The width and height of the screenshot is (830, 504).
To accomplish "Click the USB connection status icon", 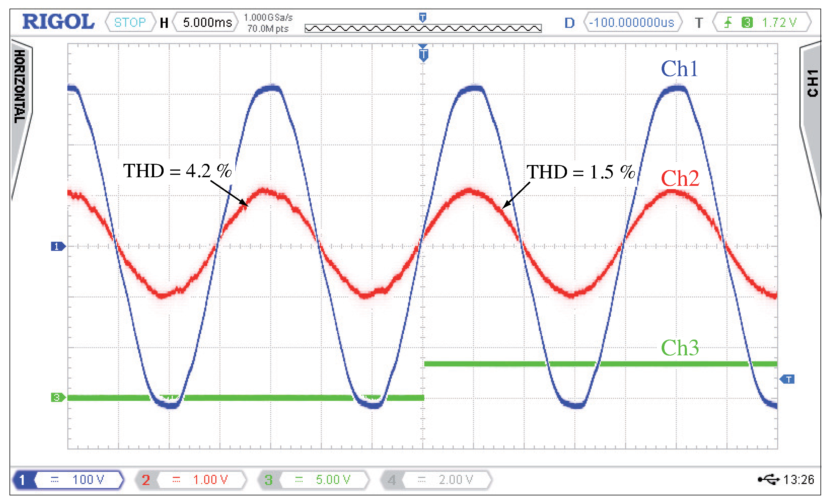I will [x=769, y=479].
